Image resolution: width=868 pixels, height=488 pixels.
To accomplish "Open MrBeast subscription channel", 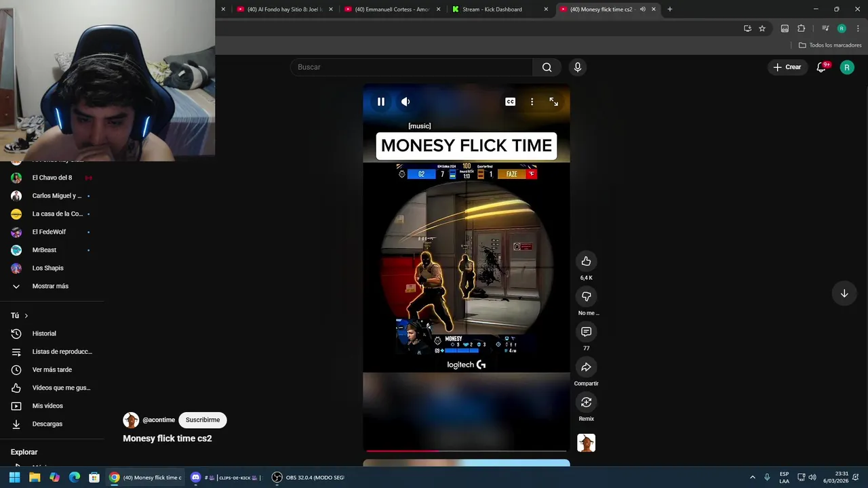I will (52, 250).
